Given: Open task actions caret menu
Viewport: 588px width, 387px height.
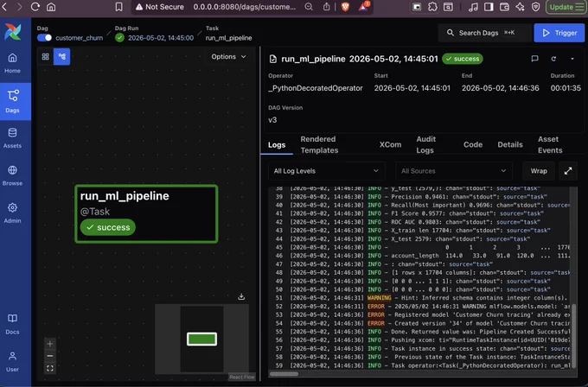Looking at the screenshot, I should point(572,59).
